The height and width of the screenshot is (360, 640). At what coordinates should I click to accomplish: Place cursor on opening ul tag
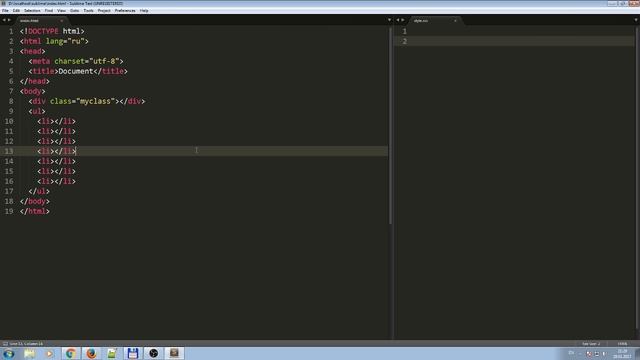pos(37,111)
